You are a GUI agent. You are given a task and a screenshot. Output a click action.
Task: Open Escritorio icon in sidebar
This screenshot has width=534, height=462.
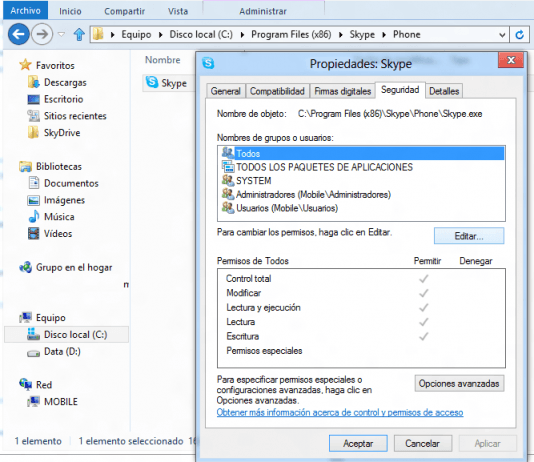33,99
